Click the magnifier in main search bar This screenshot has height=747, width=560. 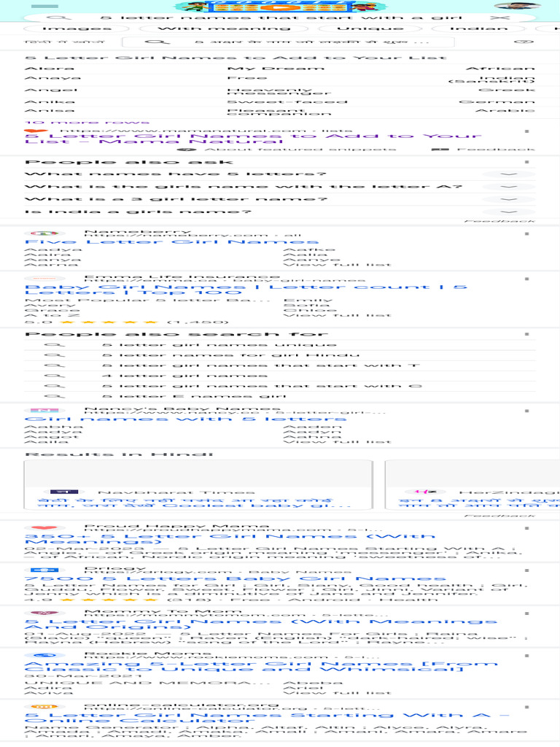click(58, 18)
